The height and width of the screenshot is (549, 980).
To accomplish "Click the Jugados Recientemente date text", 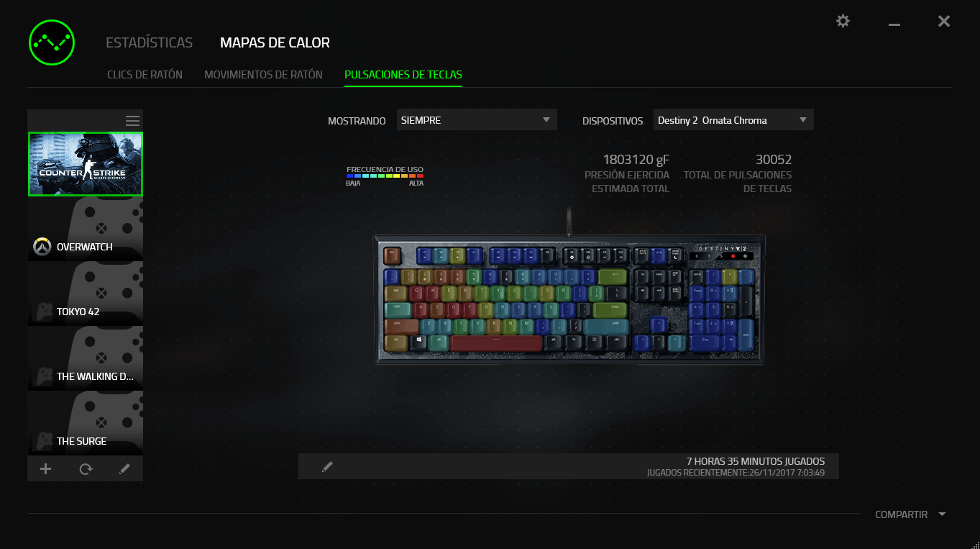I will click(736, 473).
